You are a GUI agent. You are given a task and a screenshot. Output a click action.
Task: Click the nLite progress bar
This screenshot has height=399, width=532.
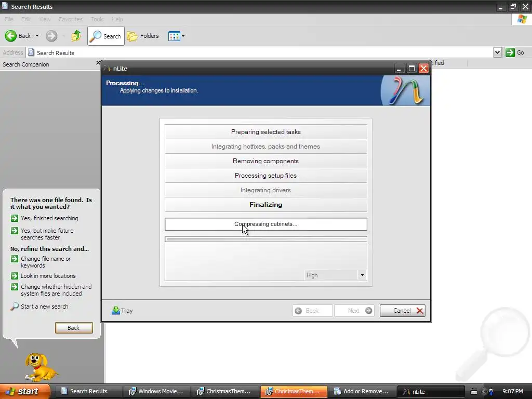[265, 239]
